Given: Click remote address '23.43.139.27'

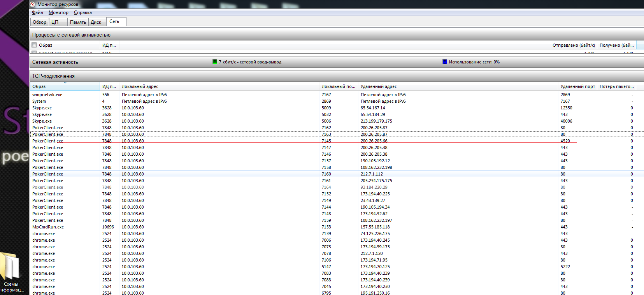Looking at the screenshot, I should (x=373, y=200).
